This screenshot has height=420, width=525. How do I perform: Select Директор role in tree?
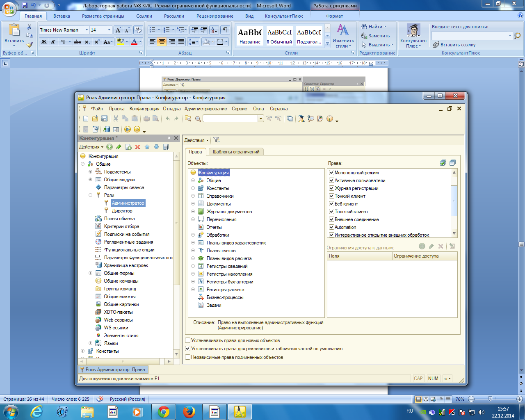coord(122,211)
